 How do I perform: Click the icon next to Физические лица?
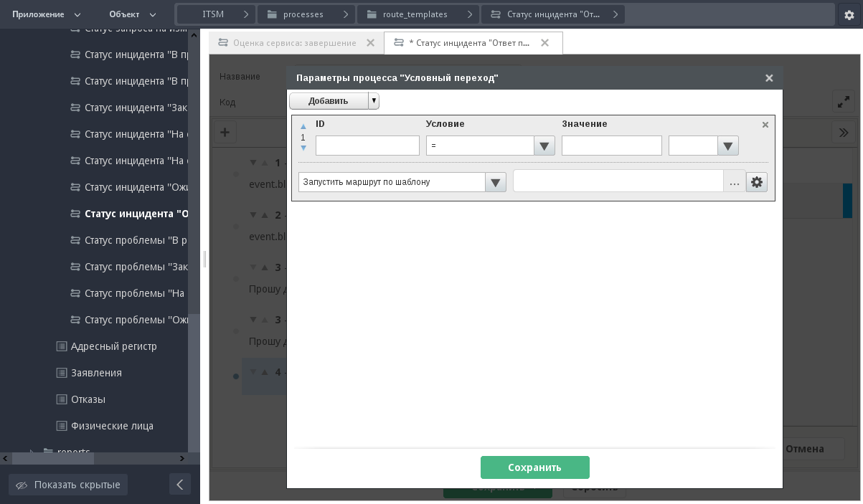(62, 426)
